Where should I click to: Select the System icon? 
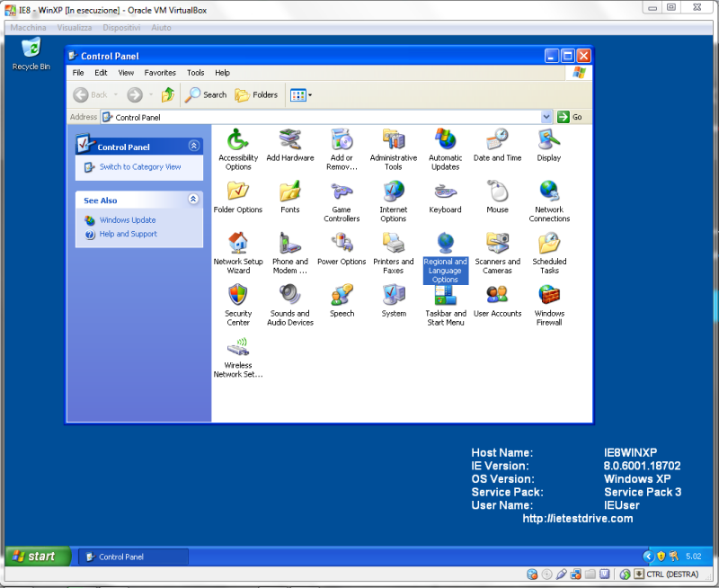click(394, 300)
